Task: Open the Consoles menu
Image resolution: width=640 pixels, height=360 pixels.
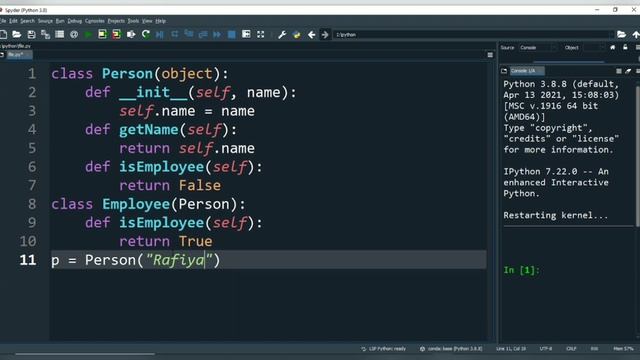Action: pyautogui.click(x=95, y=21)
